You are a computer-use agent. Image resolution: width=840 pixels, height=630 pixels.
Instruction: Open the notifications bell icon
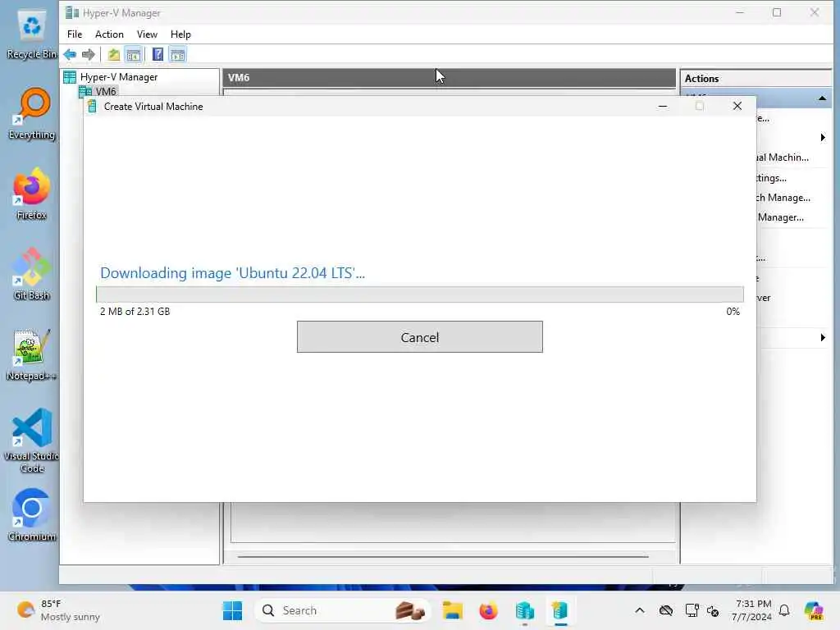[784, 610]
